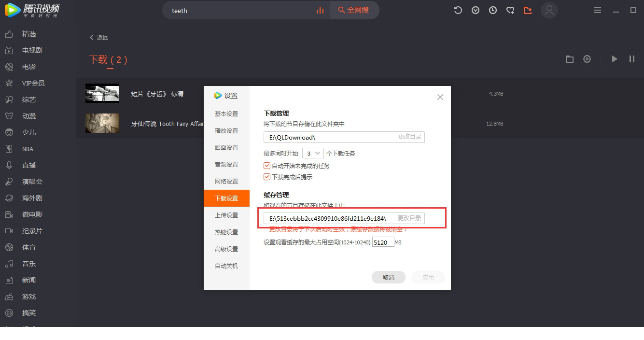644x340 pixels.
Task: Open the NBA category in the sidebar
Action: click(28, 149)
